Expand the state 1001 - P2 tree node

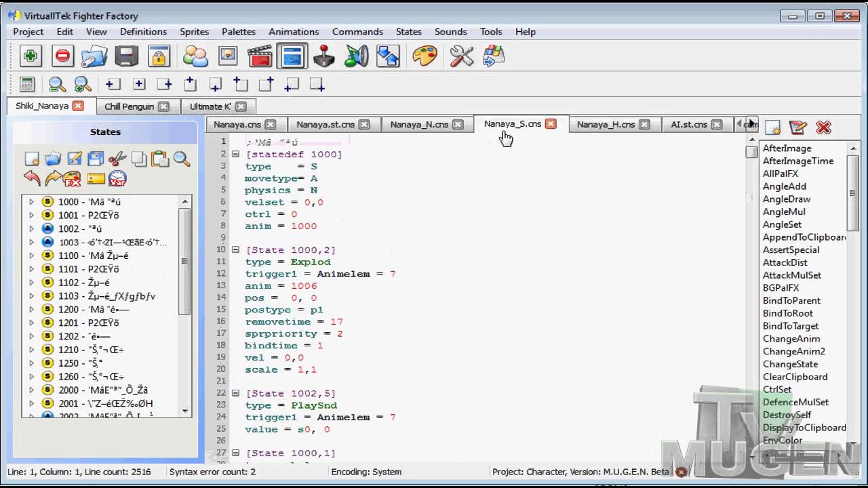coord(31,216)
